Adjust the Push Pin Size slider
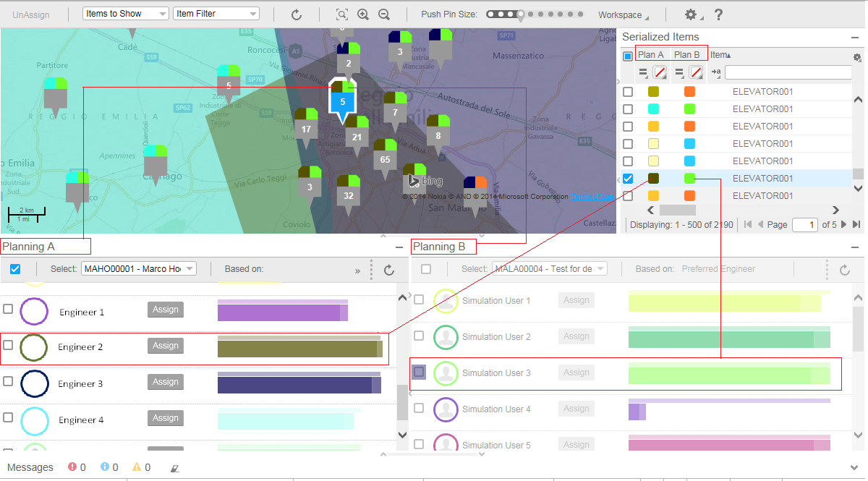This screenshot has height=481, width=868. point(519,14)
